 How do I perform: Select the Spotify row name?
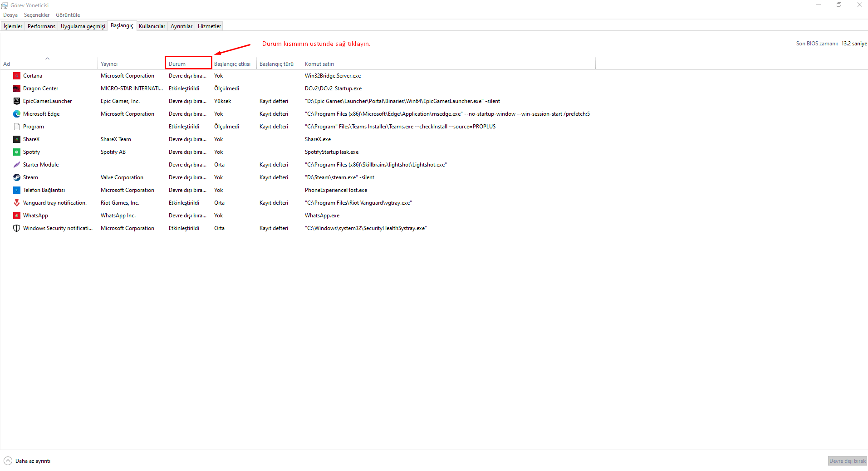coord(32,152)
